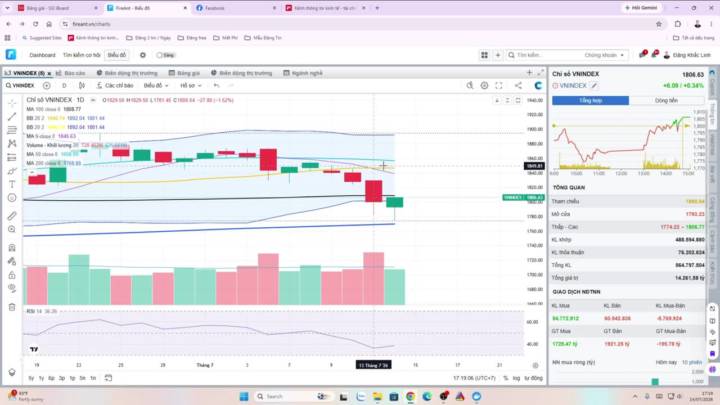This screenshot has height=405, width=720.
Task: Toggle the Sáng light theme switch
Action: click(x=165, y=55)
